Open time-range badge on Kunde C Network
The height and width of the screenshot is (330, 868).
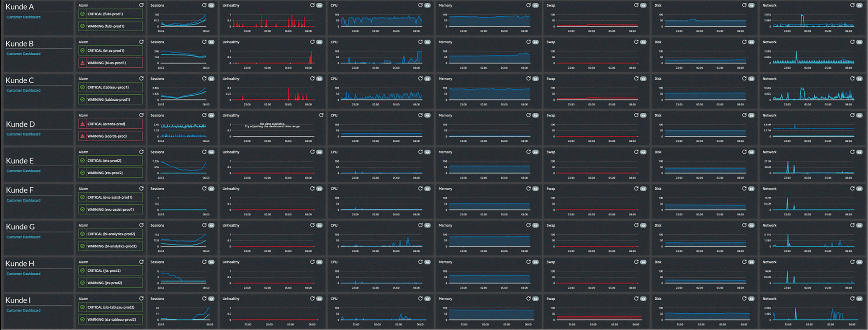[x=859, y=79]
